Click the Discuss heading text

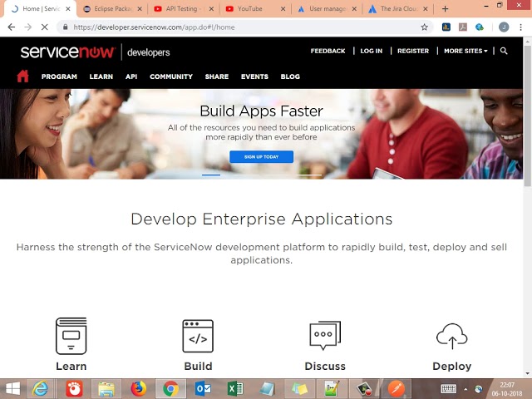pyautogui.click(x=325, y=366)
